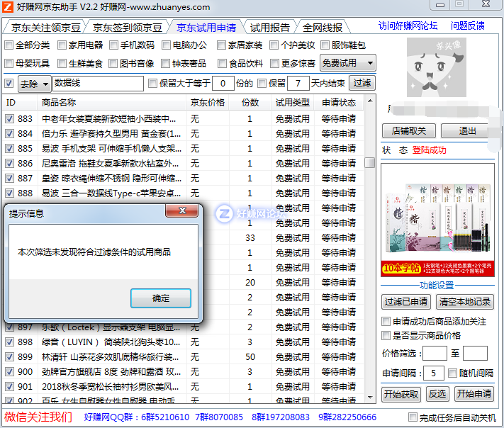Enable 是否显示商品价格 option
The height and width of the screenshot is (428, 504).
386,335
